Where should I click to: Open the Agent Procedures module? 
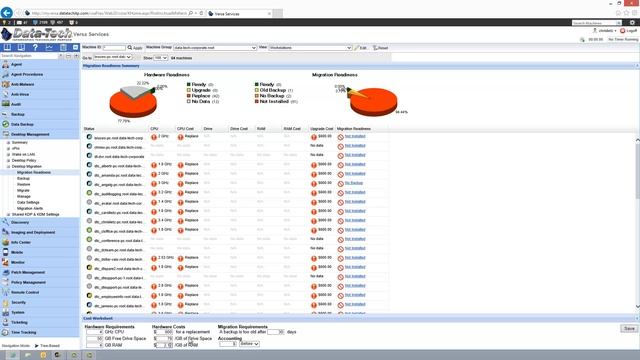[40, 74]
